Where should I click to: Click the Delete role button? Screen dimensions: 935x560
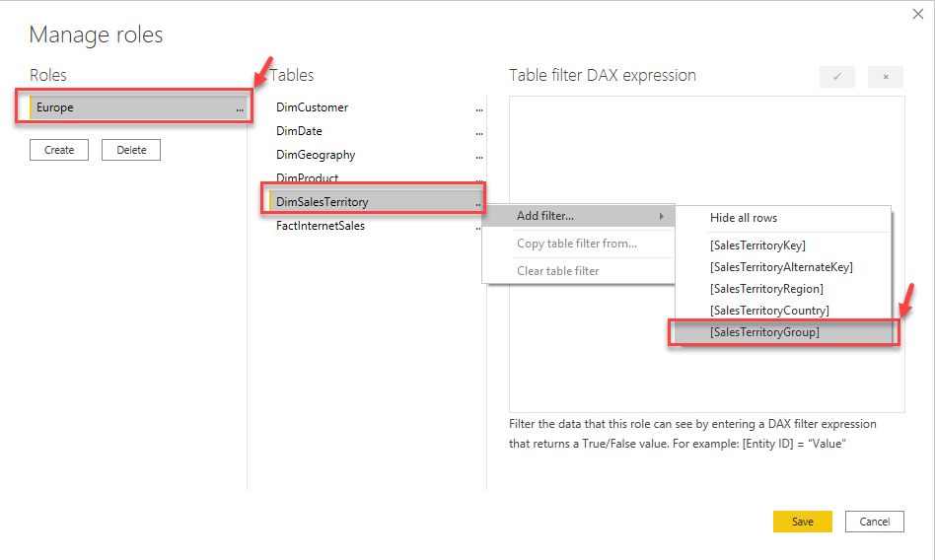(x=131, y=150)
